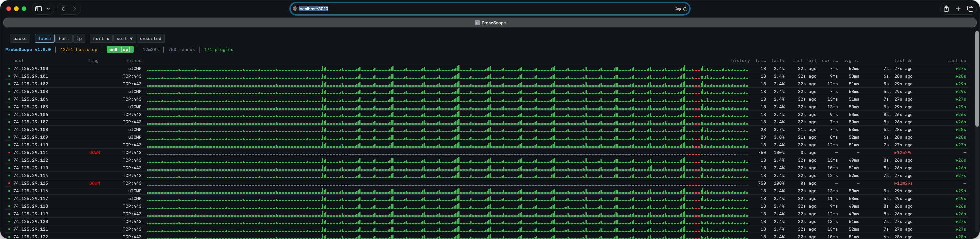The width and height of the screenshot is (980, 239).
Task: Click ▸12m29s last dn of 74.125.29.115
Action: tap(903, 183)
